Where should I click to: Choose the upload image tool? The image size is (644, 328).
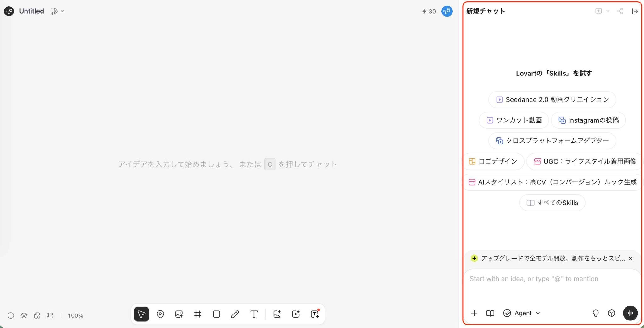[179, 314]
